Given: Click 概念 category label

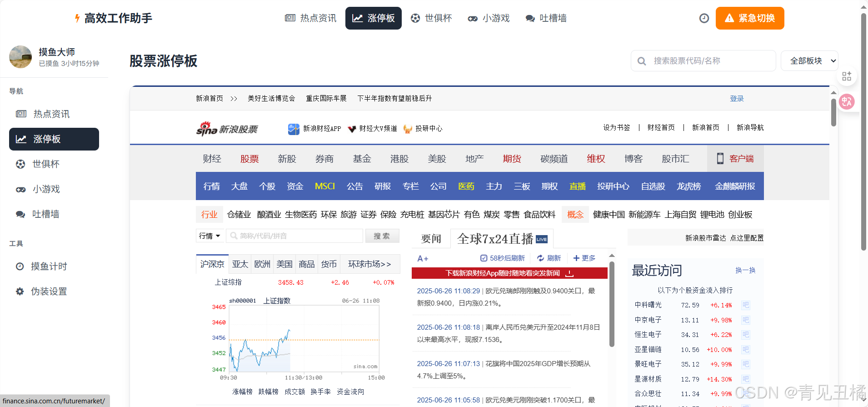Looking at the screenshot, I should pos(575,215).
